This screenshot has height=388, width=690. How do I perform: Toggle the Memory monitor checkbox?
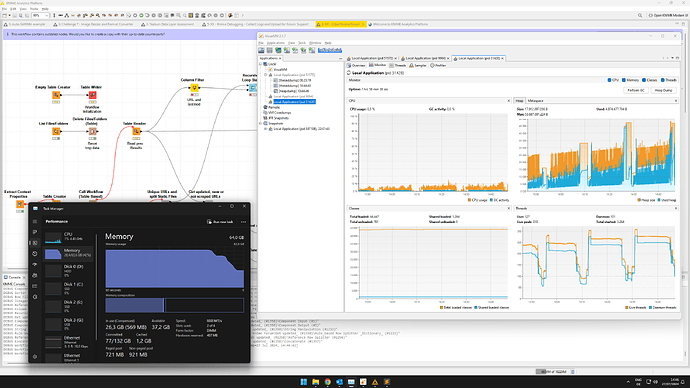[624, 80]
